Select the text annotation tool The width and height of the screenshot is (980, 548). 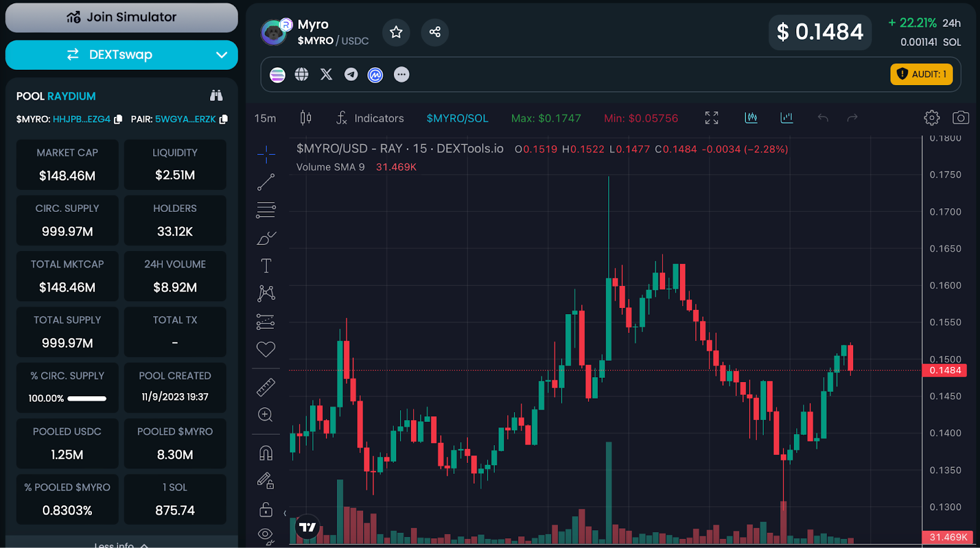point(266,266)
